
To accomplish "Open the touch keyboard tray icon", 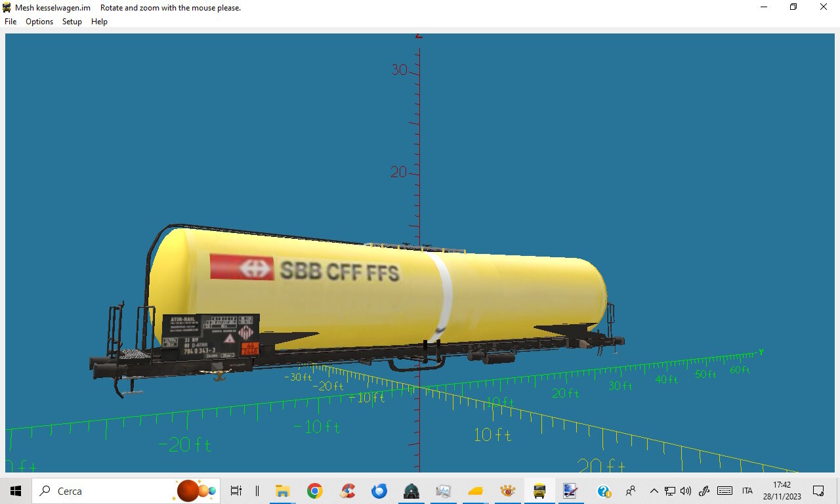I will click(x=724, y=491).
